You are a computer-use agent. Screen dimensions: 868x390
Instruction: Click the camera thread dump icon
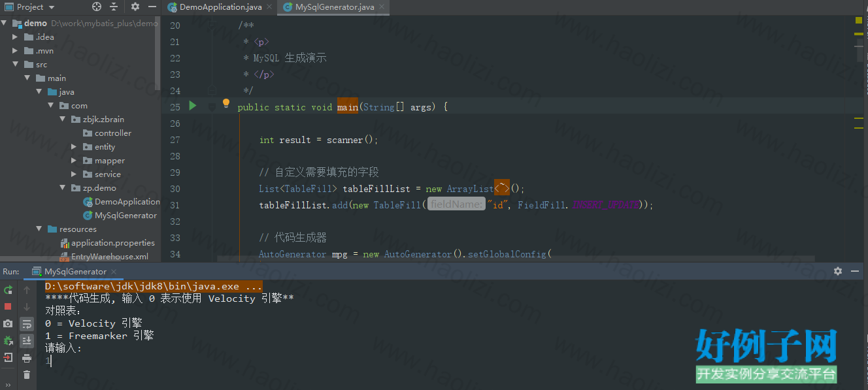coord(8,323)
